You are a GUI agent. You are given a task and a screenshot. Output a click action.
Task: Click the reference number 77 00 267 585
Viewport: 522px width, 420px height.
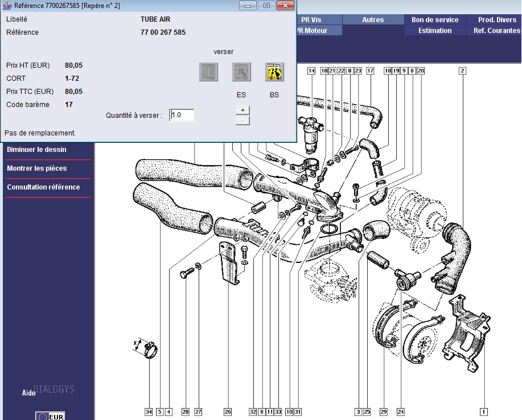point(163,32)
